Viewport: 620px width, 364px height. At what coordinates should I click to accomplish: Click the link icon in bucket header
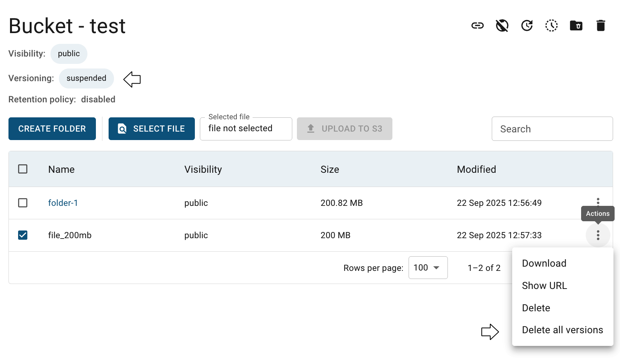478,26
